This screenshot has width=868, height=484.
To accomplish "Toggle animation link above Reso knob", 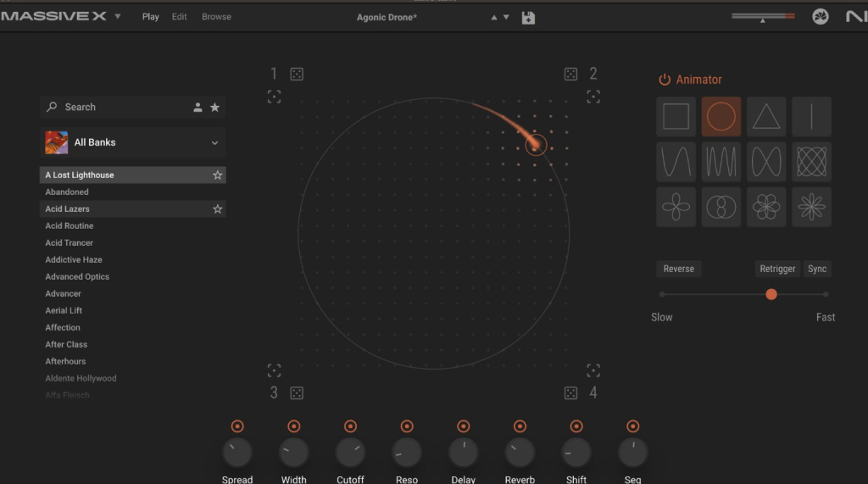I will coord(407,426).
